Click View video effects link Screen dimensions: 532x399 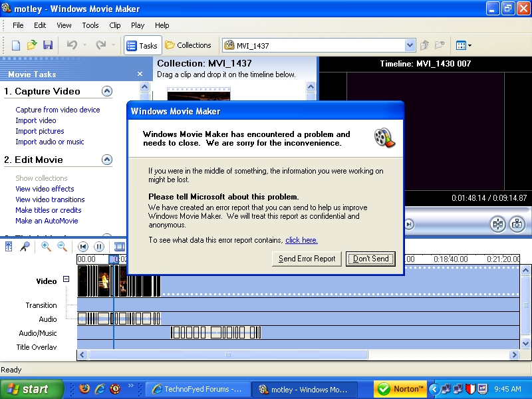tap(45, 189)
